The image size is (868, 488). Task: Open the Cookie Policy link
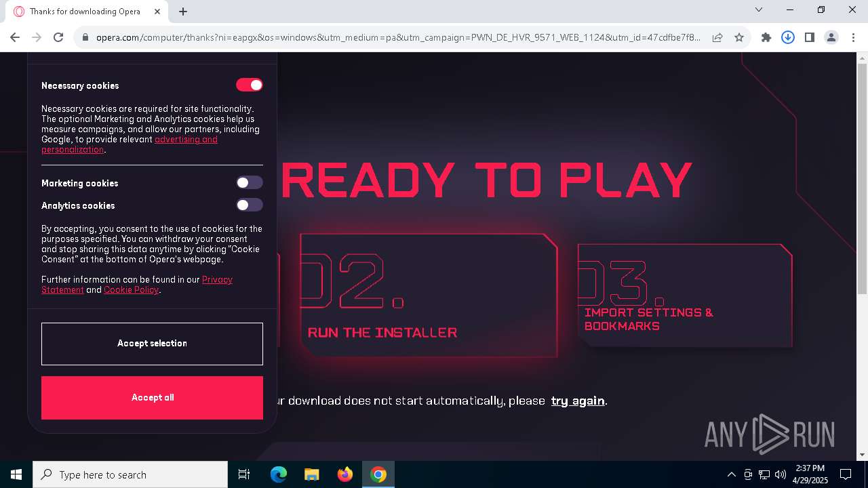coord(131,289)
